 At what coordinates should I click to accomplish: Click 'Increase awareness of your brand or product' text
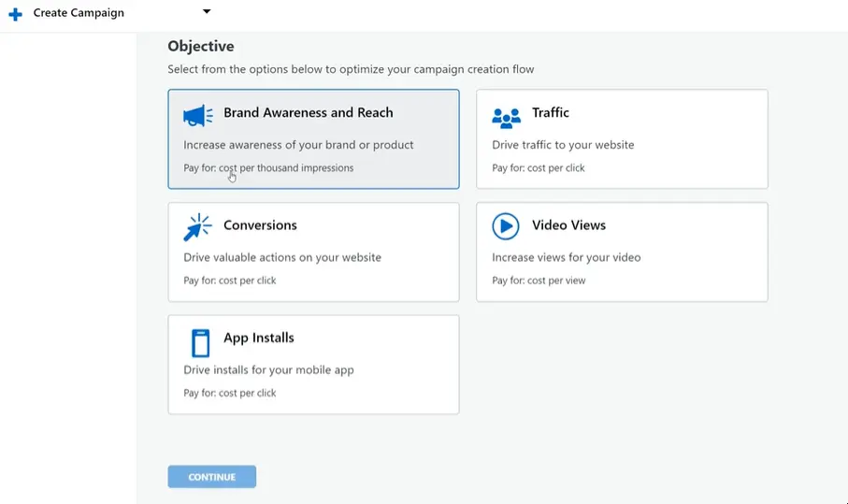(x=298, y=145)
